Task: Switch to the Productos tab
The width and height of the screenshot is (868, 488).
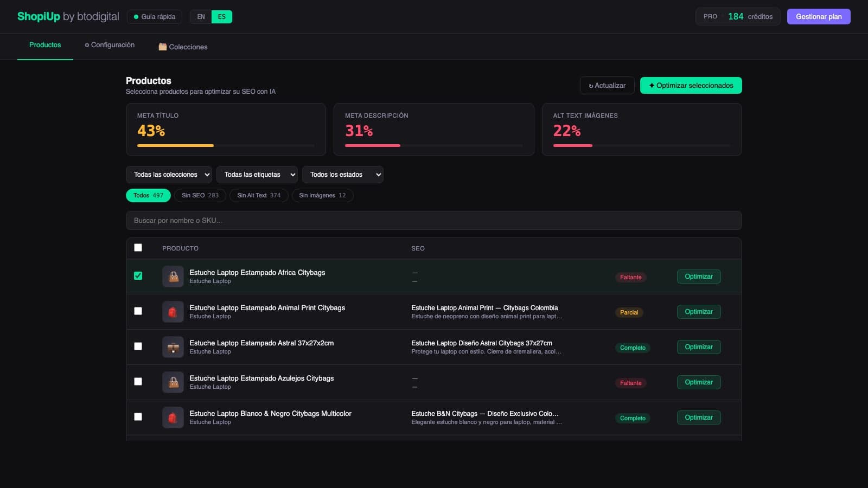Action: (45, 45)
